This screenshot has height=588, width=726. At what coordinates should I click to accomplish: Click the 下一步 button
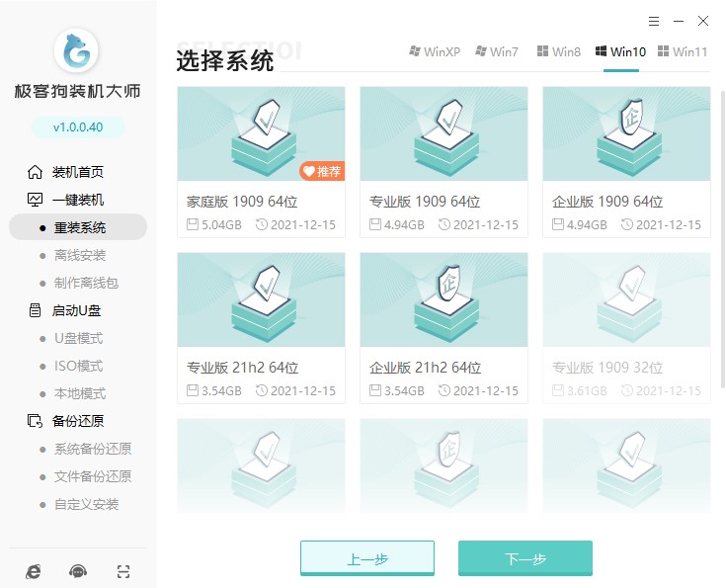(x=525, y=558)
